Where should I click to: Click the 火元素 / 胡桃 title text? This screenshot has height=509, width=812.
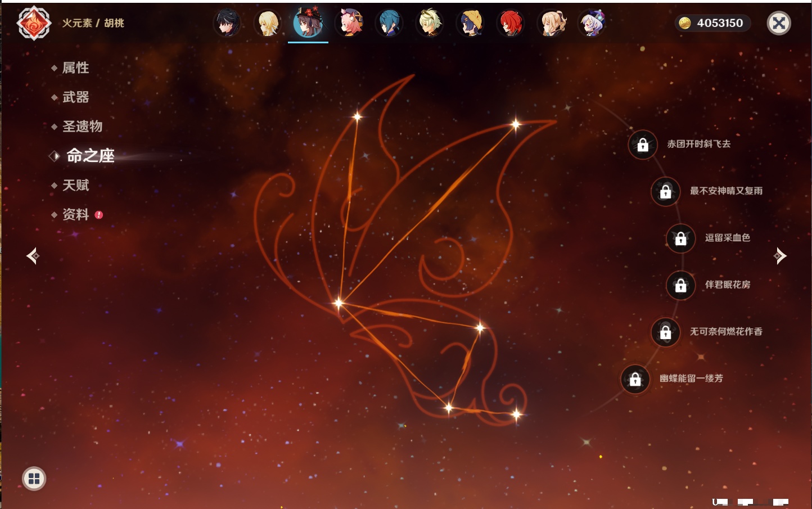[93, 23]
